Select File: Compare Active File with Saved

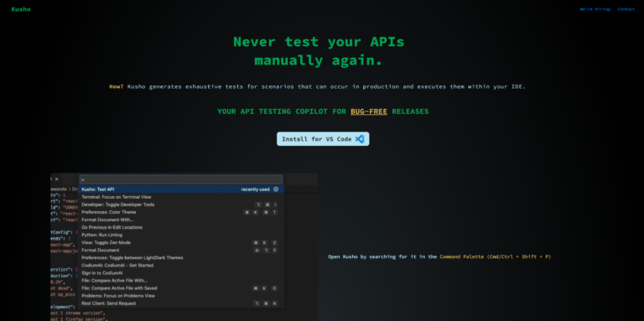pyautogui.click(x=181, y=288)
